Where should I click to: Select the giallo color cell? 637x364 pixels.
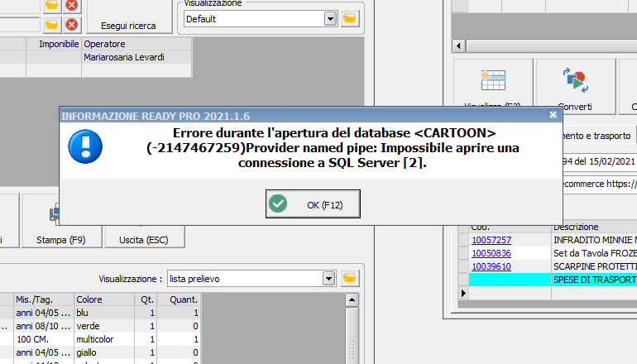click(104, 352)
